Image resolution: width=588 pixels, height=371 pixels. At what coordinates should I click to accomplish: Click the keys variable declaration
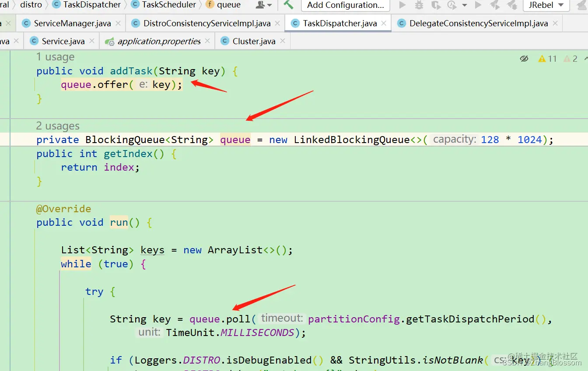[152, 250]
